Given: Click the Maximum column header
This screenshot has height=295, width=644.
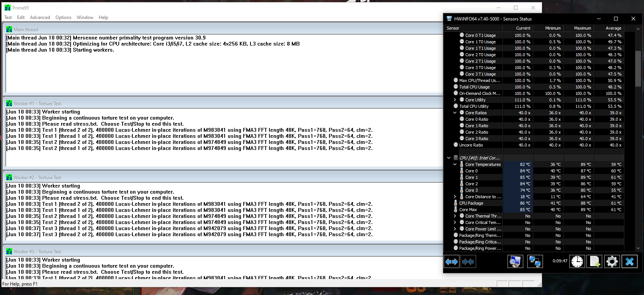Looking at the screenshot, I should pos(579,28).
